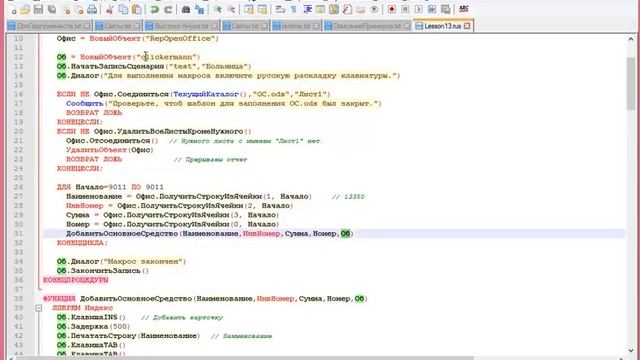The width and height of the screenshot is (640, 360).
Task: Collapse the fold marker at line 39
Action: click(38, 308)
